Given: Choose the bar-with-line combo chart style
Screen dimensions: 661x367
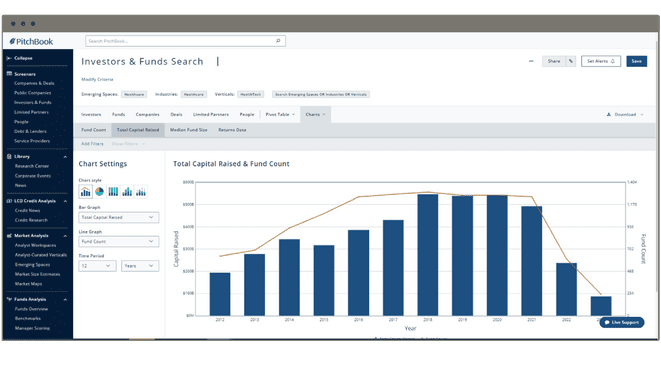Looking at the screenshot, I should 86,192.
